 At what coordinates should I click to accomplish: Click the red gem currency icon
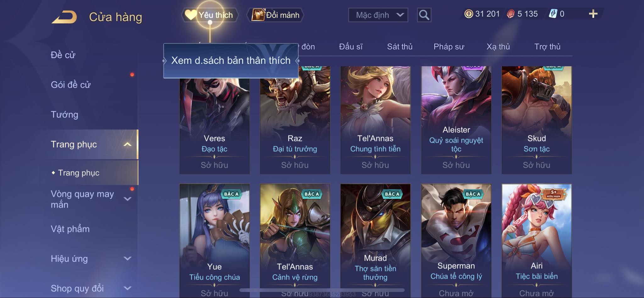511,14
